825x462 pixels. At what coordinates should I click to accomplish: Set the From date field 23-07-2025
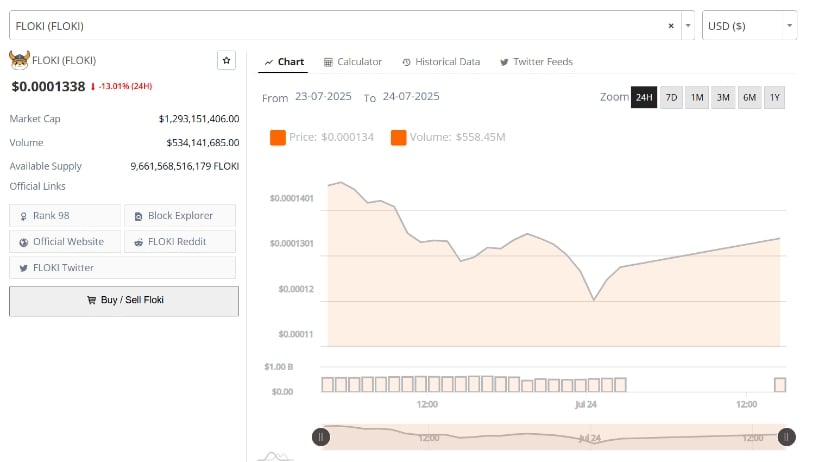(x=323, y=96)
